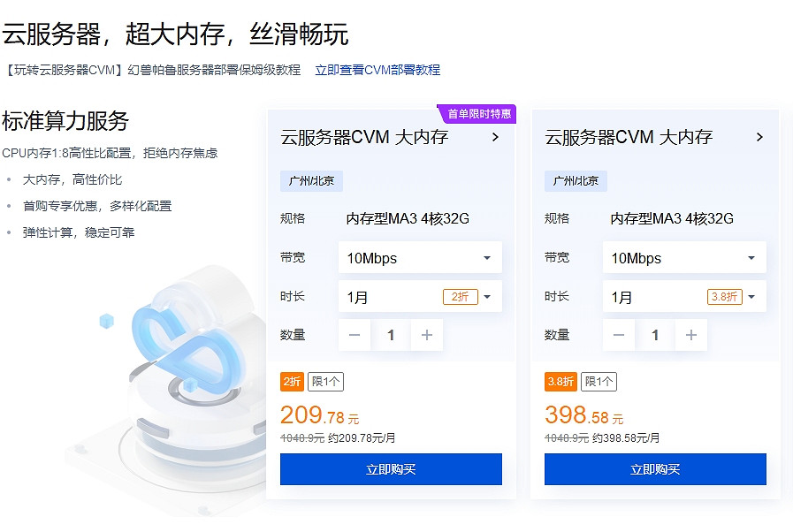Click the chevron arrow on first CVM card
The width and height of the screenshot is (793, 532).
tap(495, 137)
